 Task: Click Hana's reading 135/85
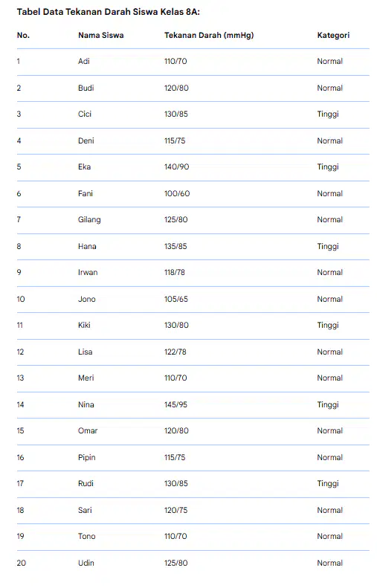175,246
